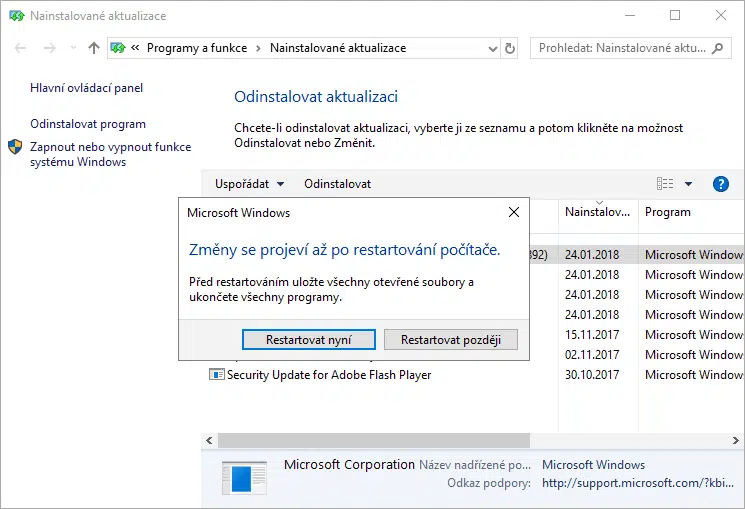Click date 02.11.2017 in the list
The image size is (745, 509).
pyautogui.click(x=592, y=355)
